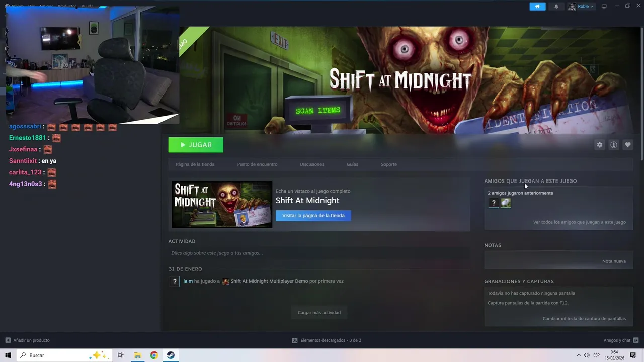Click the demo game icon in activity row
Screen dimensions: 644x362
click(226, 281)
